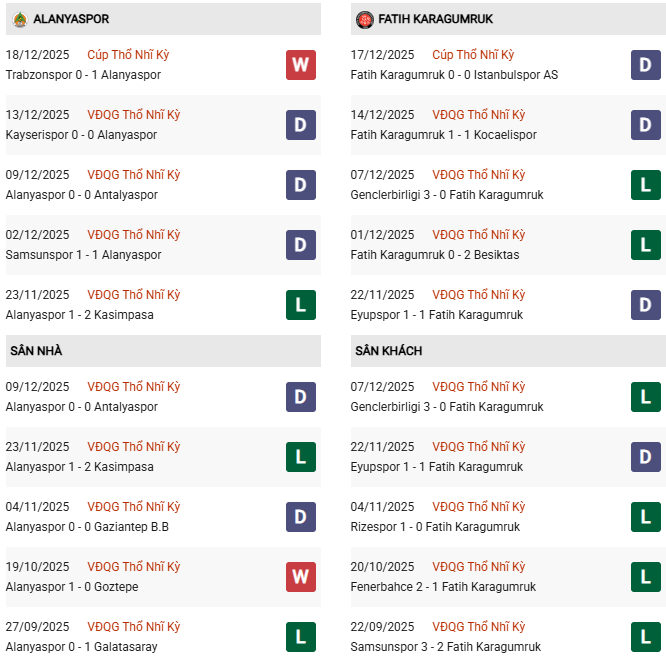
Task: Click W badge for Trabzonspor 0 - 1 Alanyaspor
Action: tap(300, 65)
